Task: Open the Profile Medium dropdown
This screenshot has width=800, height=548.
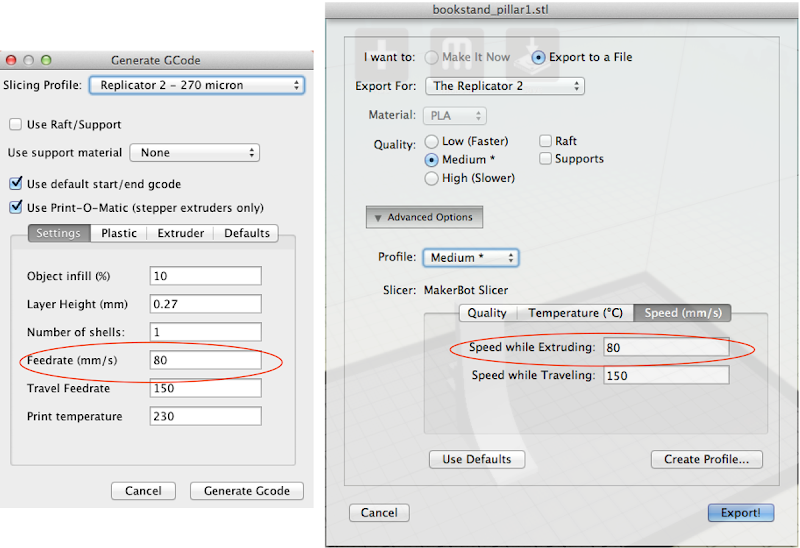Action: click(x=471, y=258)
